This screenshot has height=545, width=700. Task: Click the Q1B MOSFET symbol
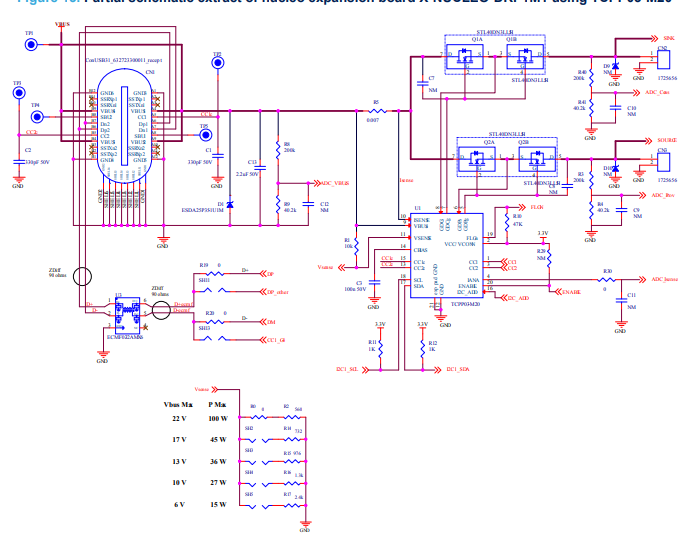[x=525, y=57]
